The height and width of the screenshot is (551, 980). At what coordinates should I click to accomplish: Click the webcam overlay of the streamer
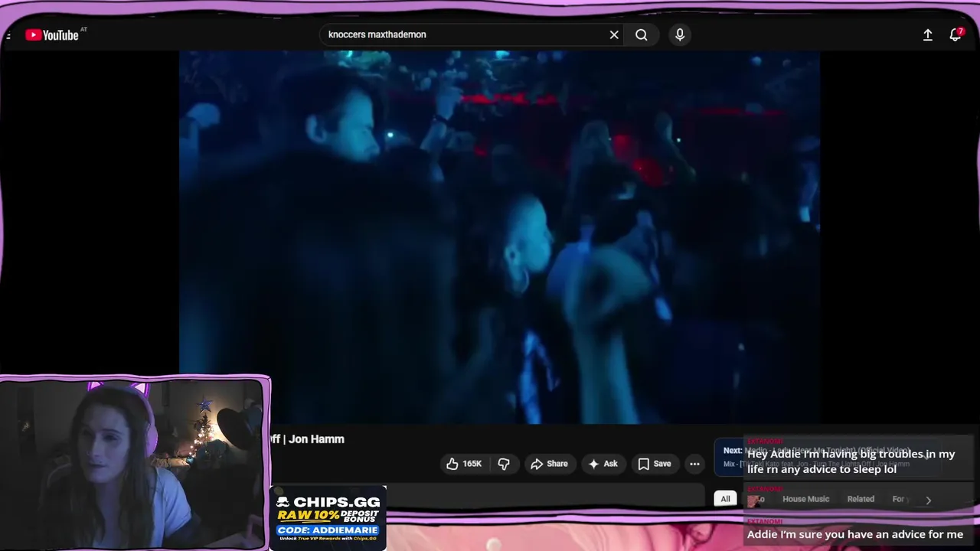pos(135,464)
